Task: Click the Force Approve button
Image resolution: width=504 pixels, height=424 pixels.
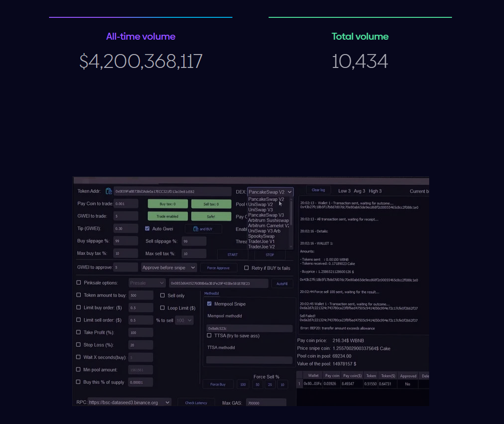Action: 218,268
